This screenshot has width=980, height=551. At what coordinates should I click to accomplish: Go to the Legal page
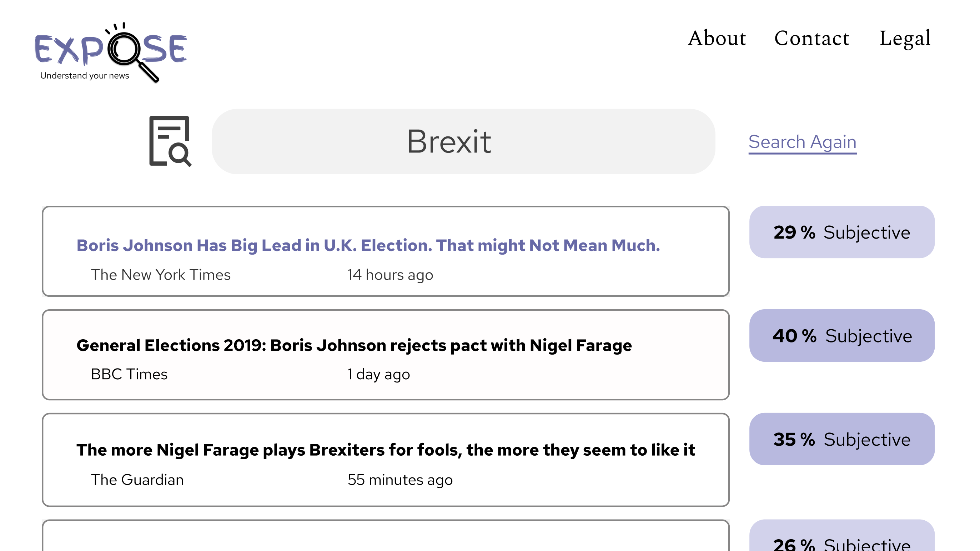905,38
